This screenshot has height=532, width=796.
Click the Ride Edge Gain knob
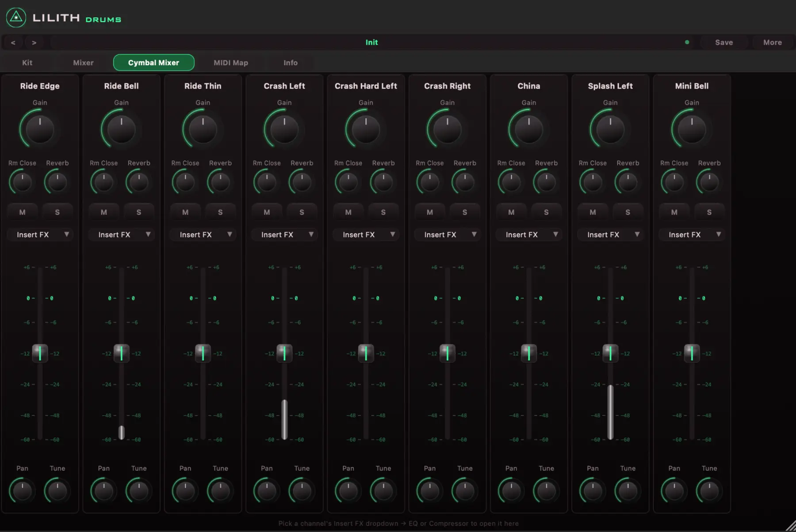point(40,129)
